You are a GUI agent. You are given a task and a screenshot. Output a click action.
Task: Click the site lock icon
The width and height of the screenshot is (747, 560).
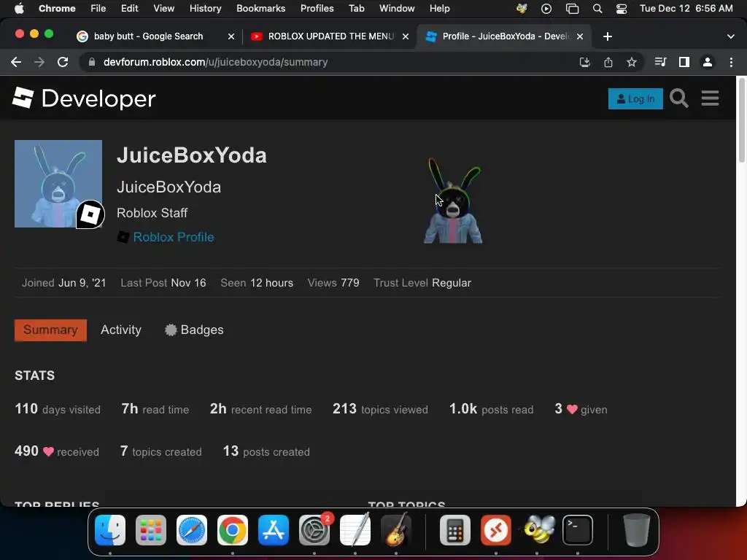click(x=92, y=62)
